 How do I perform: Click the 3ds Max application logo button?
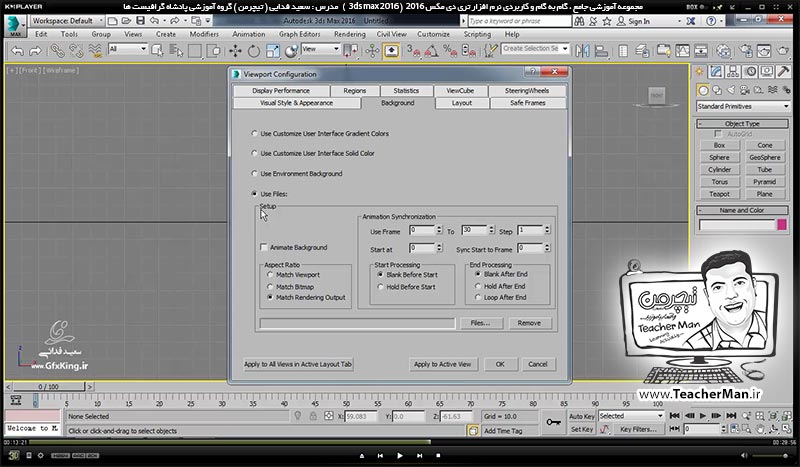point(15,26)
